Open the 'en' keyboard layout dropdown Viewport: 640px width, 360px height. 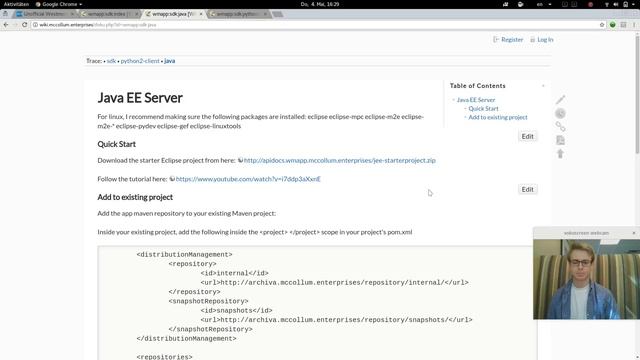tap(544, 4)
